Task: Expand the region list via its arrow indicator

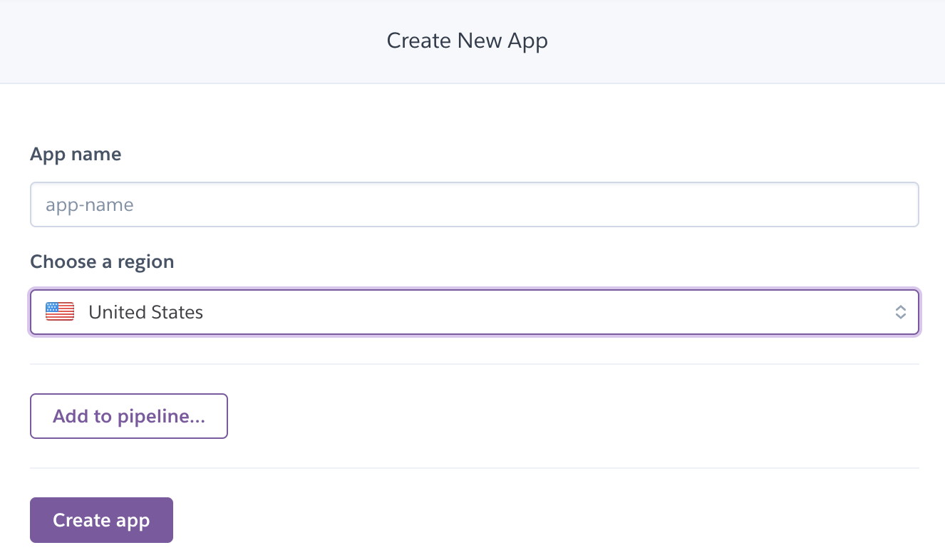Action: click(x=901, y=312)
